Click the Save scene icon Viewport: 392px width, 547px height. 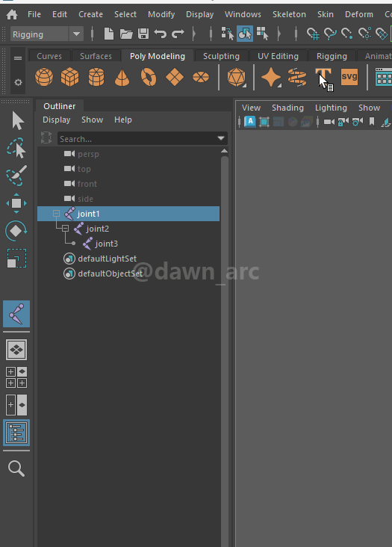pos(143,34)
